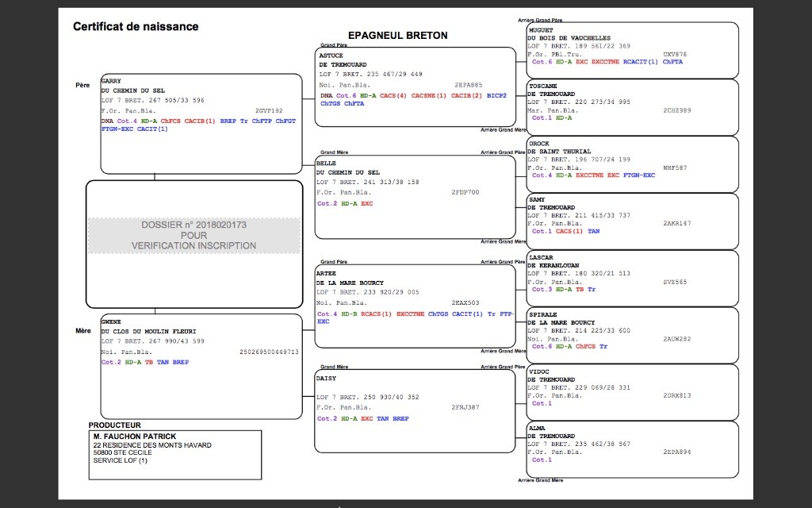Select the EPAGNEUL BRETON breed title
This screenshot has width=812, height=508.
398,35
